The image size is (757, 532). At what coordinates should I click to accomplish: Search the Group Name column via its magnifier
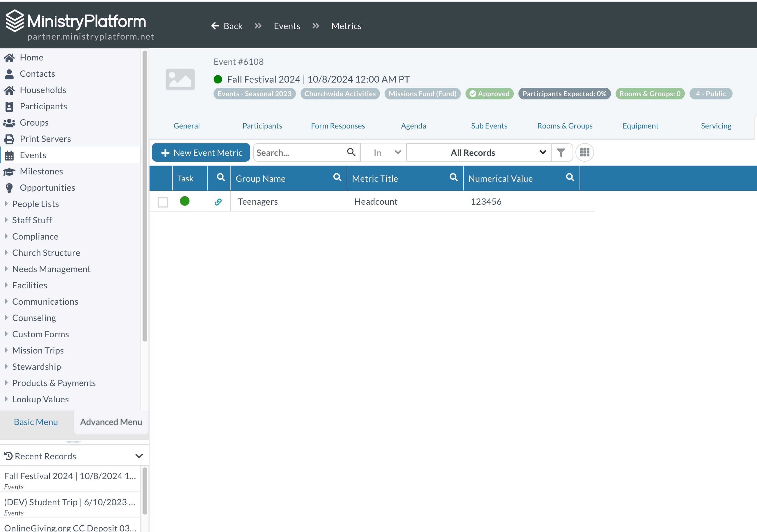(x=337, y=178)
